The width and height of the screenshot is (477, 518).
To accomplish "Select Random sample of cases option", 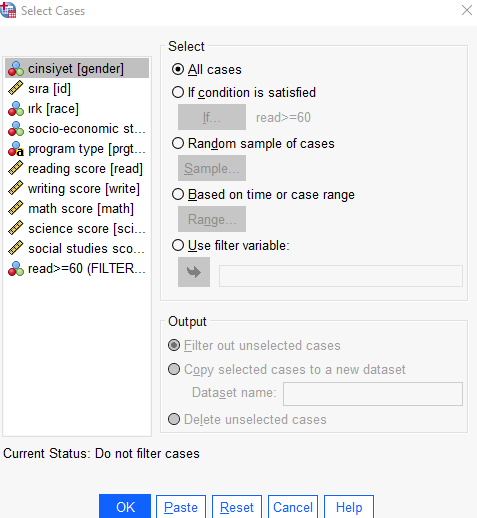I will [178, 143].
